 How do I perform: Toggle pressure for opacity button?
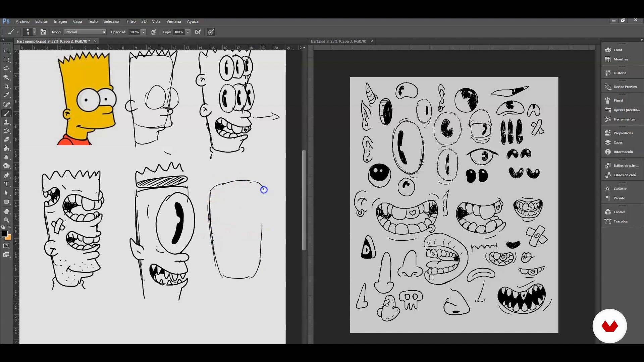pos(154,32)
